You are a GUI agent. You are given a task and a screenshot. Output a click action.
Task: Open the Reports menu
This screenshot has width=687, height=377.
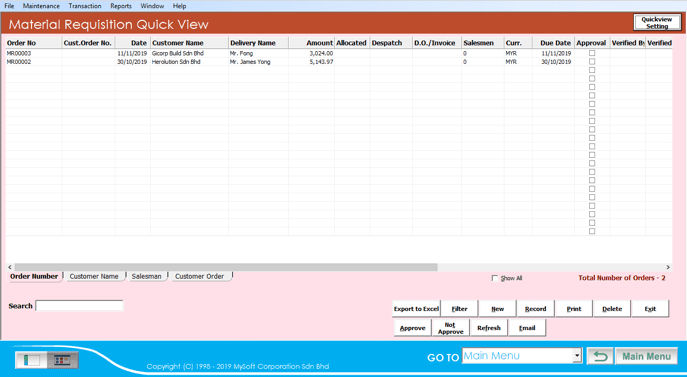(x=121, y=6)
